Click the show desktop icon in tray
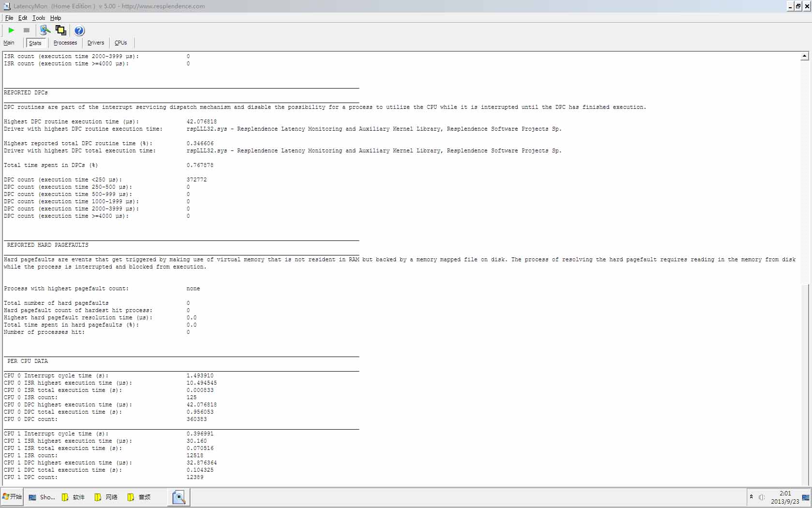 806,497
